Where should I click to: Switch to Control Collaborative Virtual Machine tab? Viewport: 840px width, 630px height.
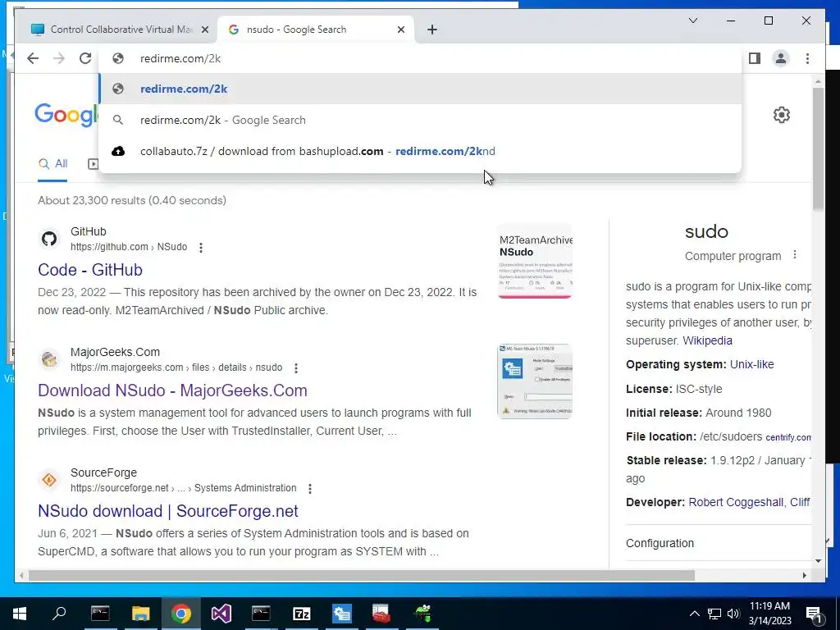120,30
